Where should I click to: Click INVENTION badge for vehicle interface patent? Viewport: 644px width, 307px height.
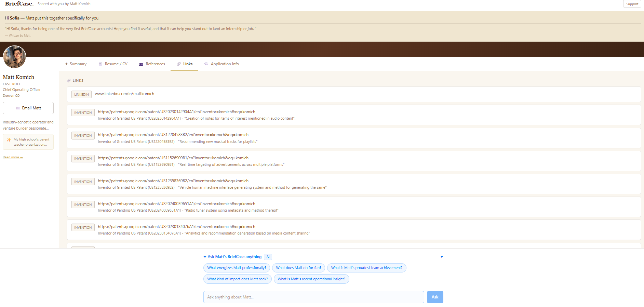pos(83,182)
